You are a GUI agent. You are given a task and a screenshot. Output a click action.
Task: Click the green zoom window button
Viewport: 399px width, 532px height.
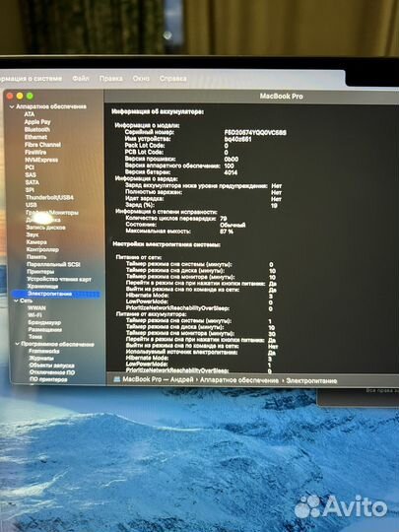(x=30, y=96)
